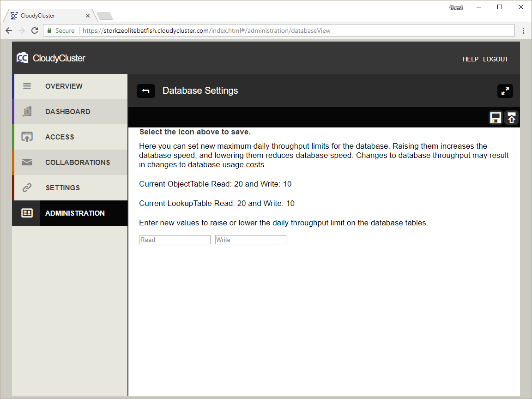Click the Dashboard sidebar icon
Viewport: 532px width, 399px height.
pyautogui.click(x=27, y=111)
